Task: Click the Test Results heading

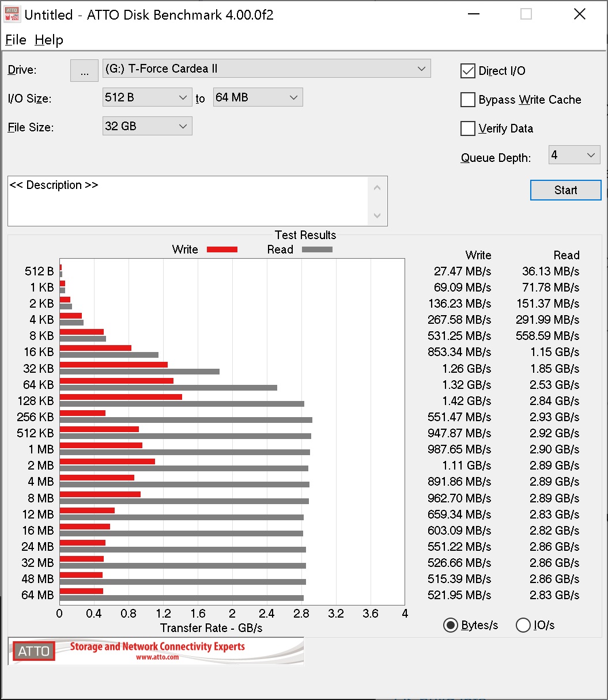Action: click(x=305, y=235)
